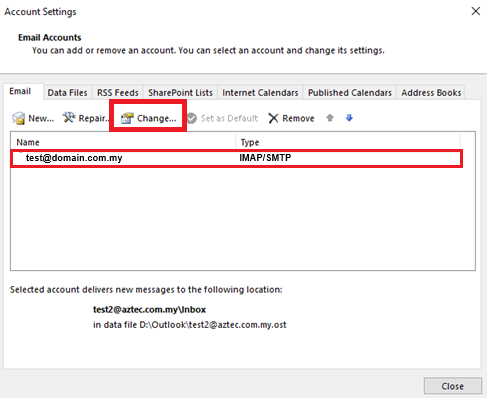Click the Remove X icon
Image resolution: width=487 pixels, height=399 pixels.
tap(273, 118)
